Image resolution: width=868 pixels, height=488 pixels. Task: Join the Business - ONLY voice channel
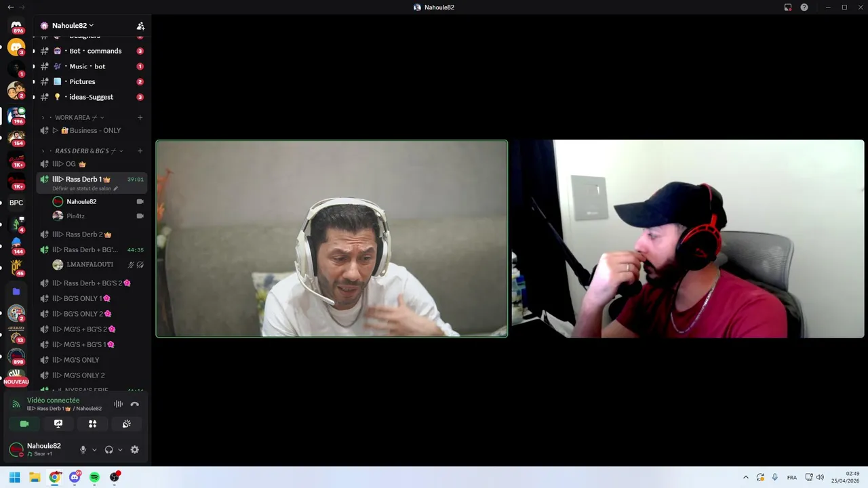coord(92,130)
